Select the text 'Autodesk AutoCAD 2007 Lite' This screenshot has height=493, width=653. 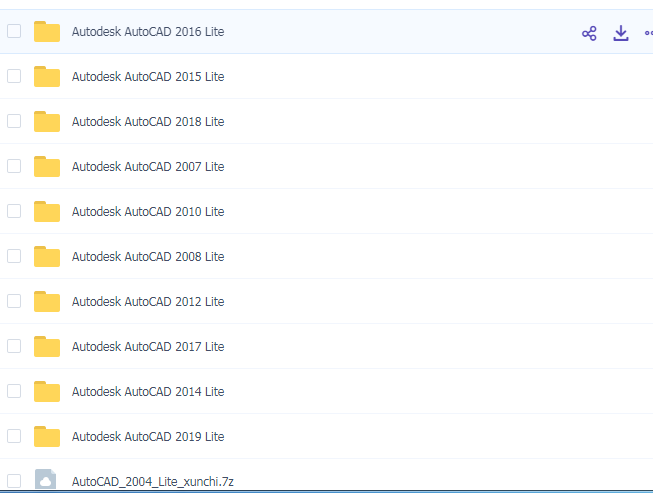tap(148, 167)
